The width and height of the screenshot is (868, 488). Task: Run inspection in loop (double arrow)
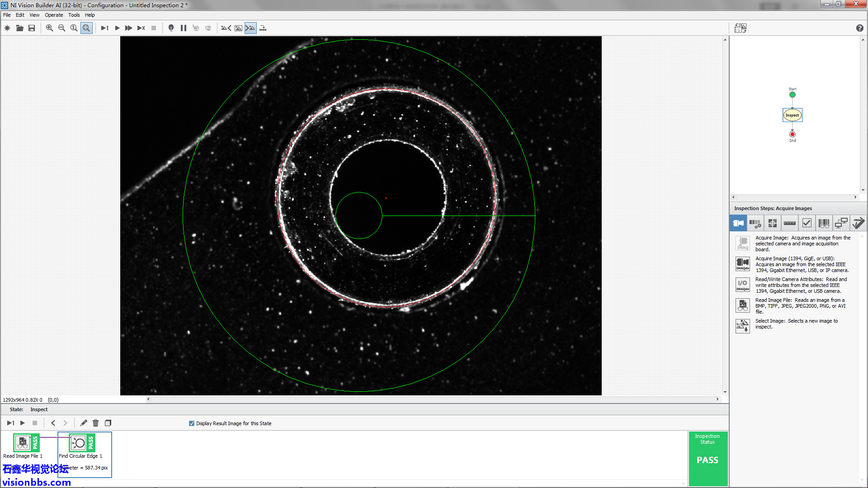(x=129, y=28)
